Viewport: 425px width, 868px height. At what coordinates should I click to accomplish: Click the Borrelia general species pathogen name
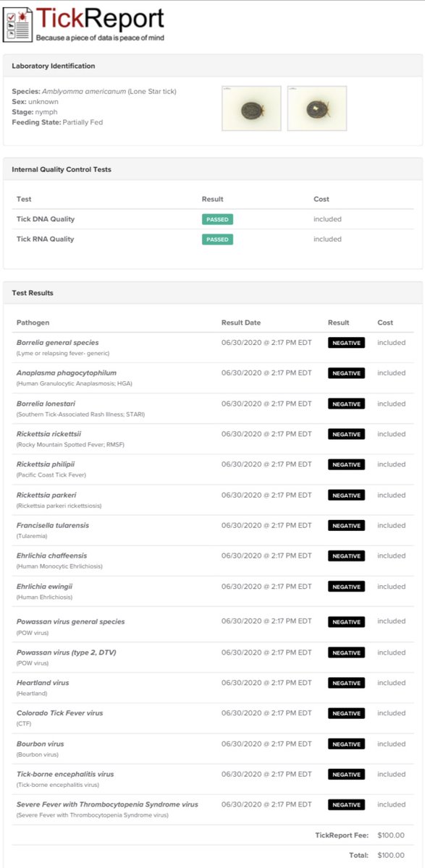pyautogui.click(x=58, y=343)
